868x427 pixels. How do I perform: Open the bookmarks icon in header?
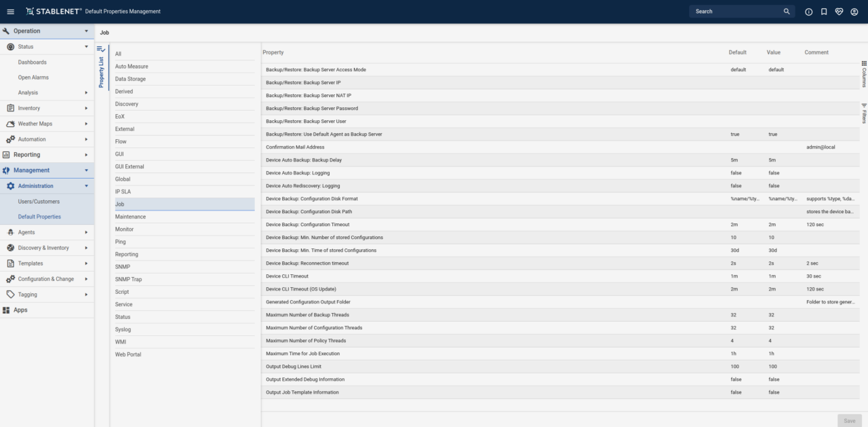pos(824,12)
